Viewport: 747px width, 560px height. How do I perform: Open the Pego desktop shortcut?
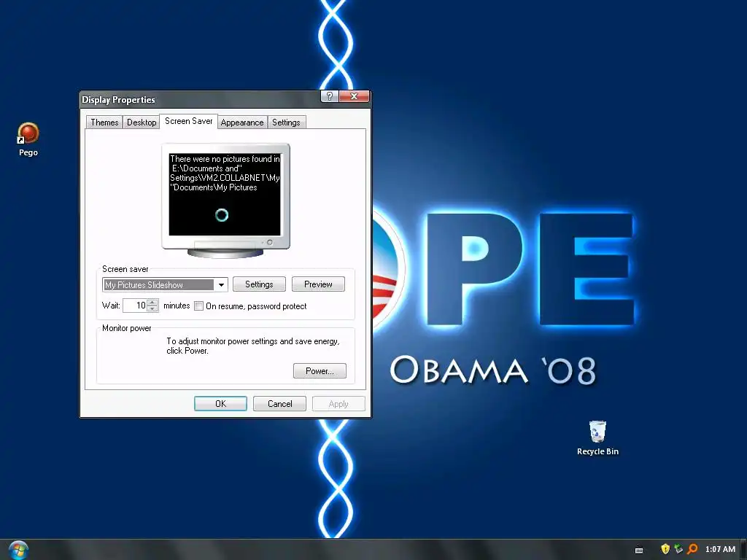tap(28, 139)
